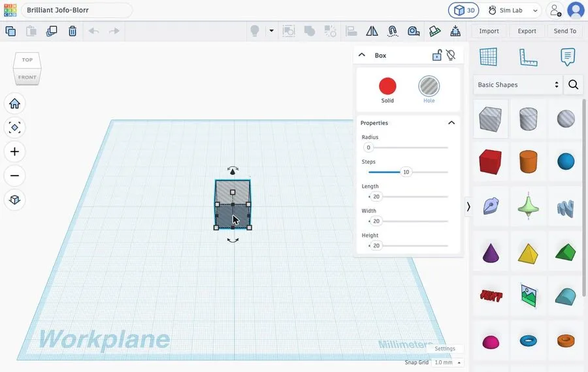Select the yellow Pyramid shape
Viewport: 588px width, 372px height.
click(x=528, y=253)
